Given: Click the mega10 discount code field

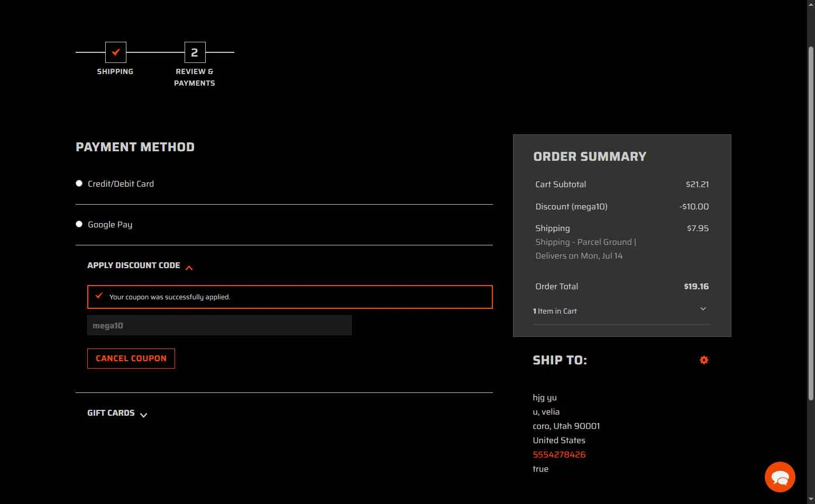Looking at the screenshot, I should (x=219, y=325).
